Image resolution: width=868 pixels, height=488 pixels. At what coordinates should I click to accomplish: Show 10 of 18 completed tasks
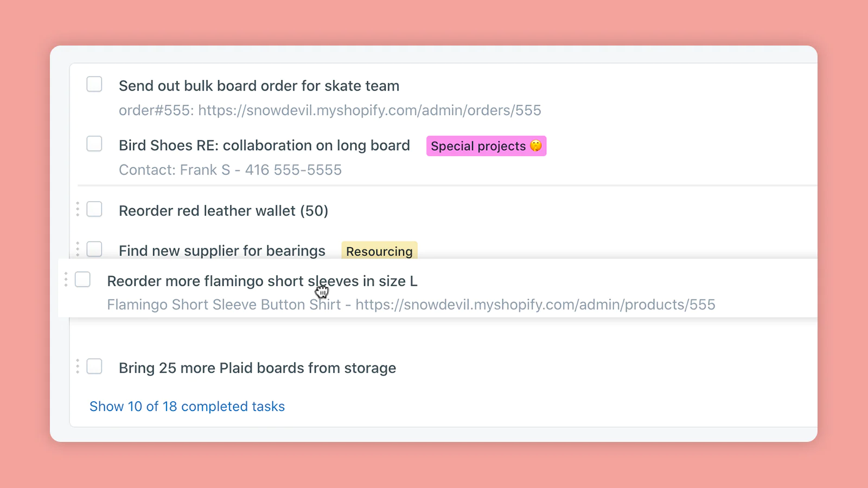(x=187, y=407)
